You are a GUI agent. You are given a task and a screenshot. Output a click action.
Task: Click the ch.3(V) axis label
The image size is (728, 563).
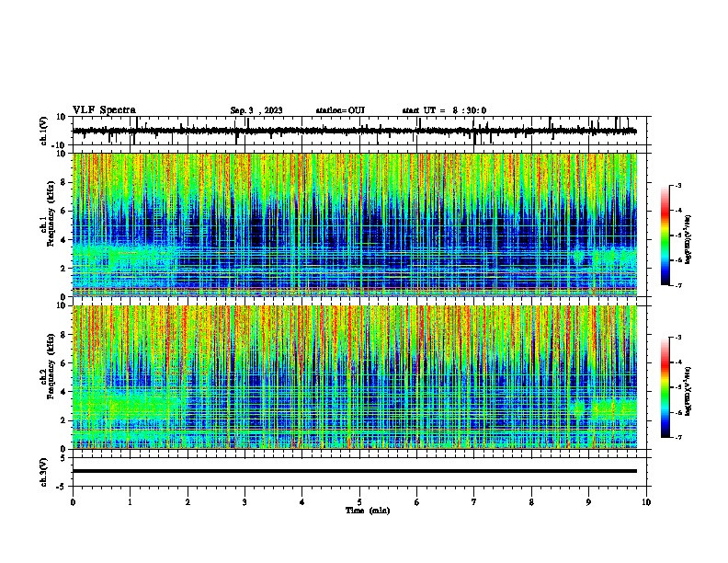coord(44,472)
